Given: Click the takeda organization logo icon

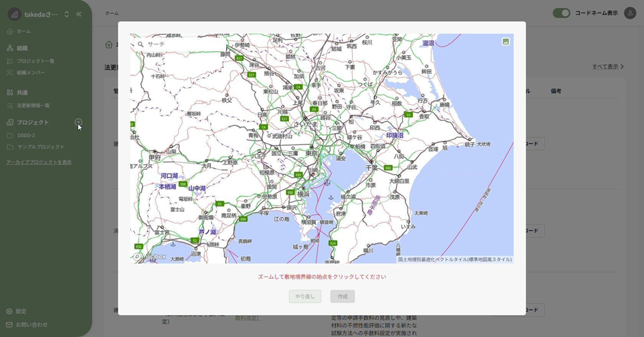Looking at the screenshot, I should (x=14, y=14).
